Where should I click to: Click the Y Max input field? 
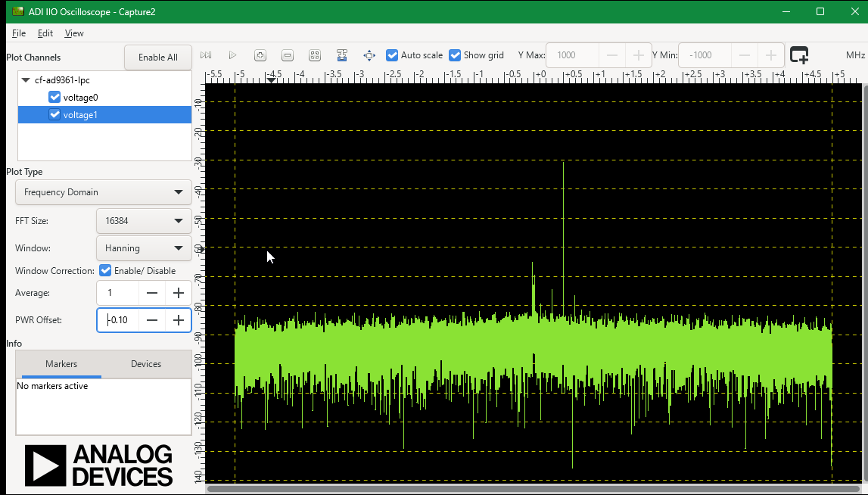[573, 55]
